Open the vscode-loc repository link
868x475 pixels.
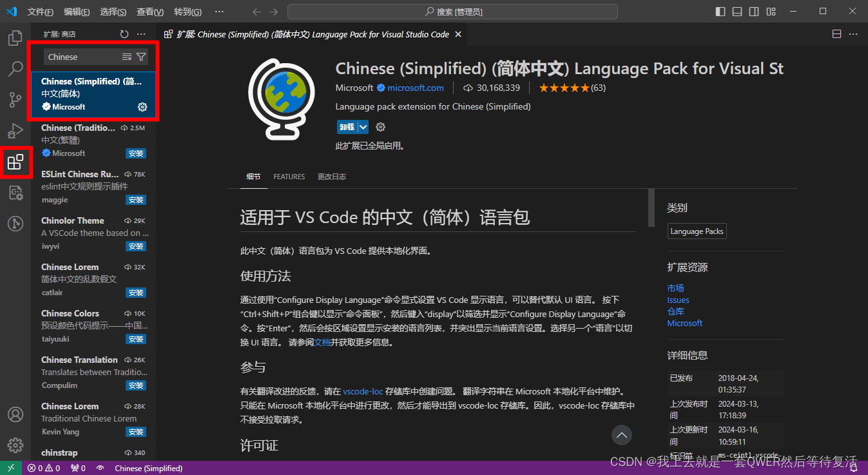pyautogui.click(x=363, y=391)
